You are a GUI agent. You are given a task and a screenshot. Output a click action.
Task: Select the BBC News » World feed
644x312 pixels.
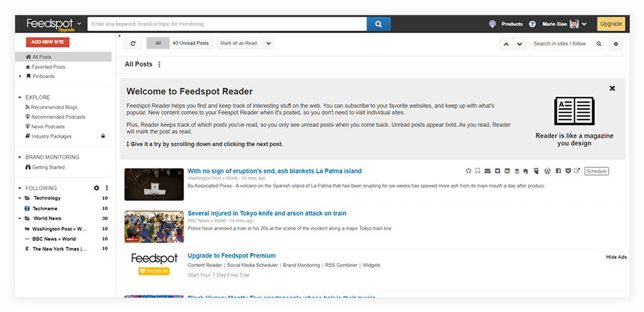pyautogui.click(x=54, y=239)
